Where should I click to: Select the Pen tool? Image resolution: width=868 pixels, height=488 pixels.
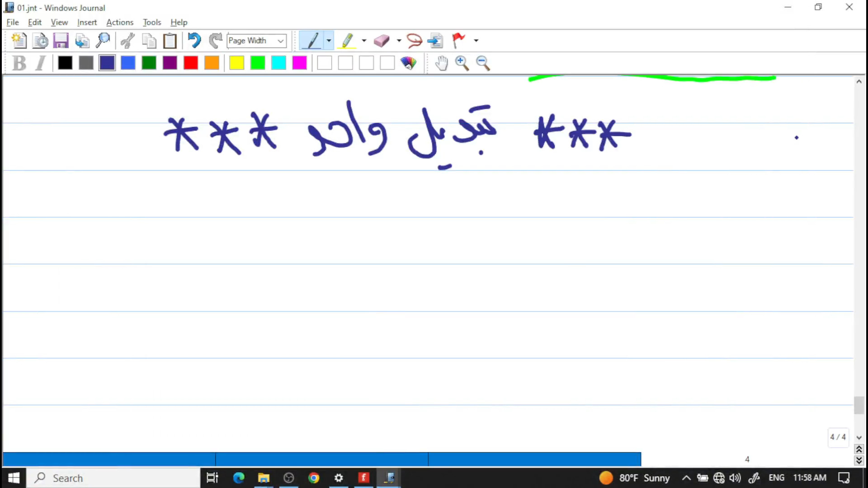coord(312,41)
